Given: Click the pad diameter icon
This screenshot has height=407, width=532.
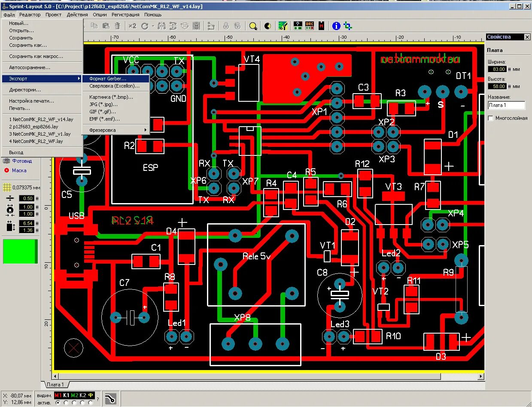Looking at the screenshot, I should (x=10, y=210).
